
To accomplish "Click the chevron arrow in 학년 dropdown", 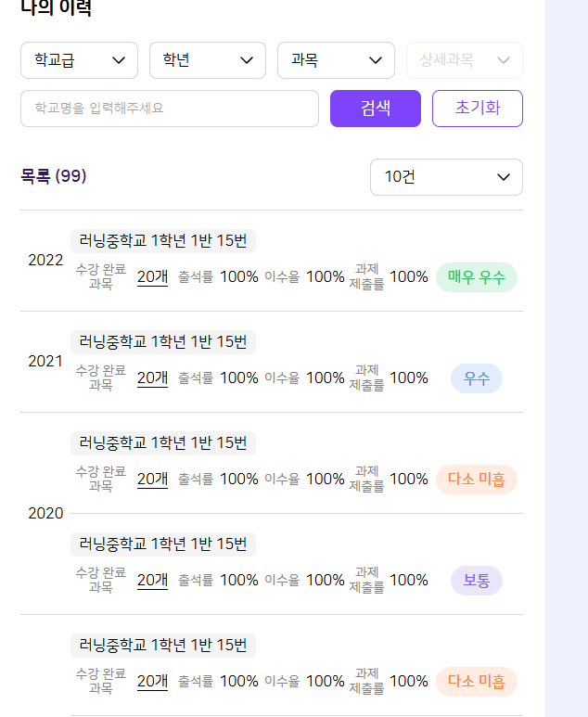I will click(246, 60).
